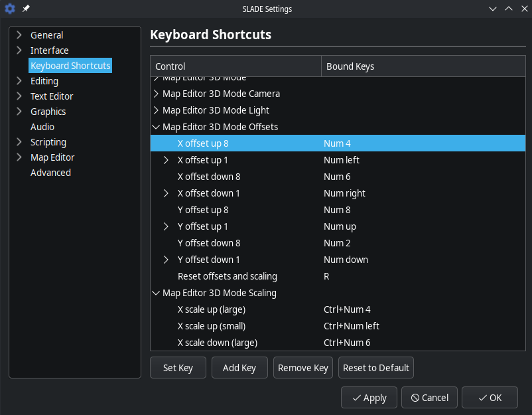This screenshot has height=415, width=532.
Task: Expand the Editing settings category
Action: click(19, 81)
